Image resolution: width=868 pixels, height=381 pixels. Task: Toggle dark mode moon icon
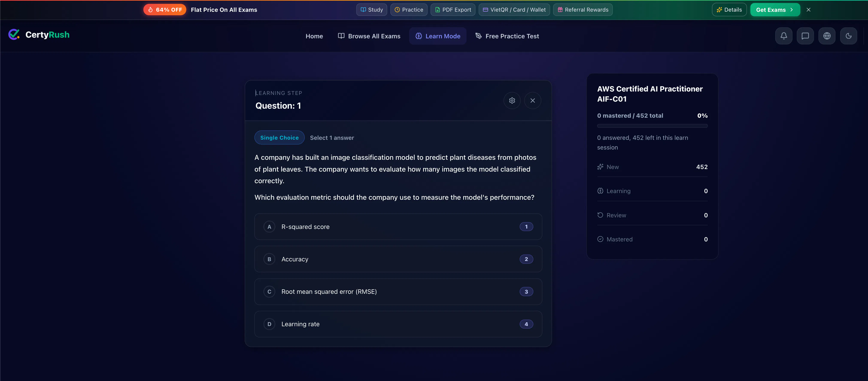pyautogui.click(x=848, y=36)
